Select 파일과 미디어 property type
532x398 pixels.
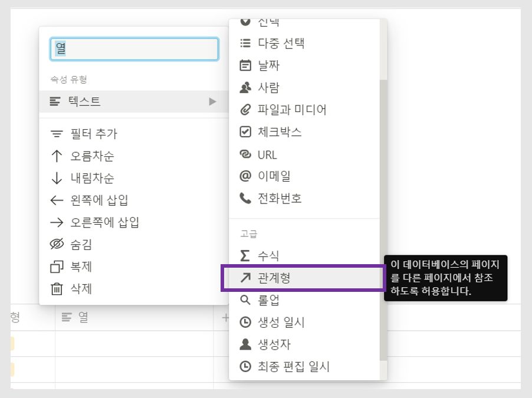pos(304,110)
